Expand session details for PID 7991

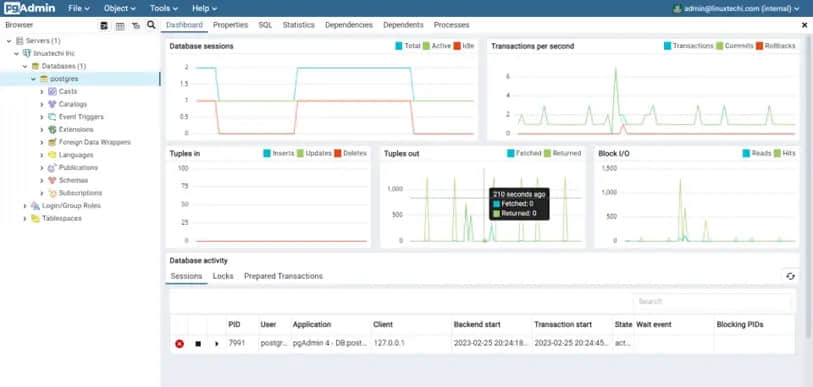(x=217, y=344)
